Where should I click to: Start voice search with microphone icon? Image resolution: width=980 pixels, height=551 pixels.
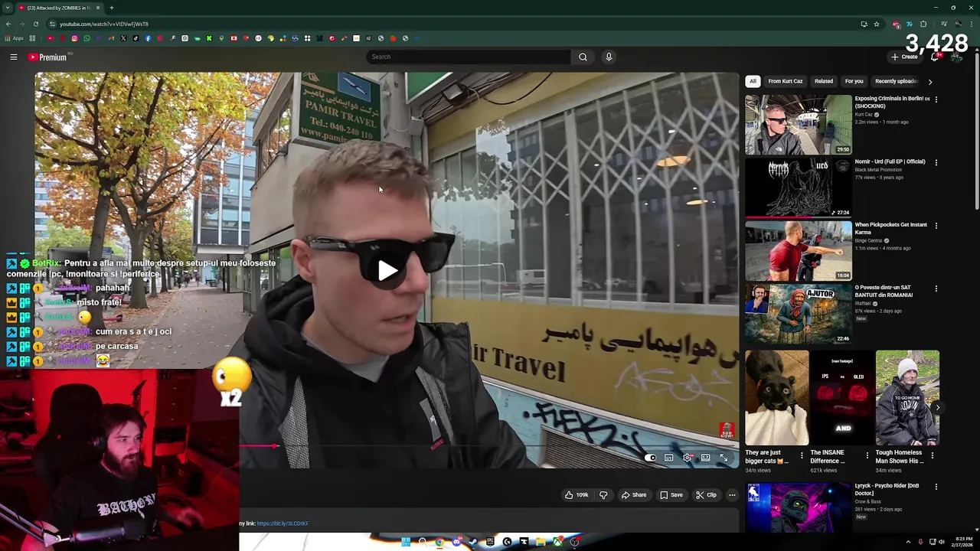coord(609,57)
